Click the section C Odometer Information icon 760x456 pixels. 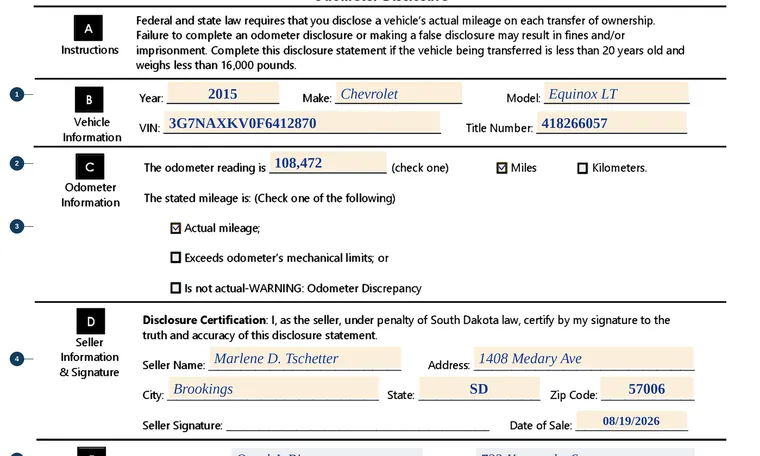(90, 166)
